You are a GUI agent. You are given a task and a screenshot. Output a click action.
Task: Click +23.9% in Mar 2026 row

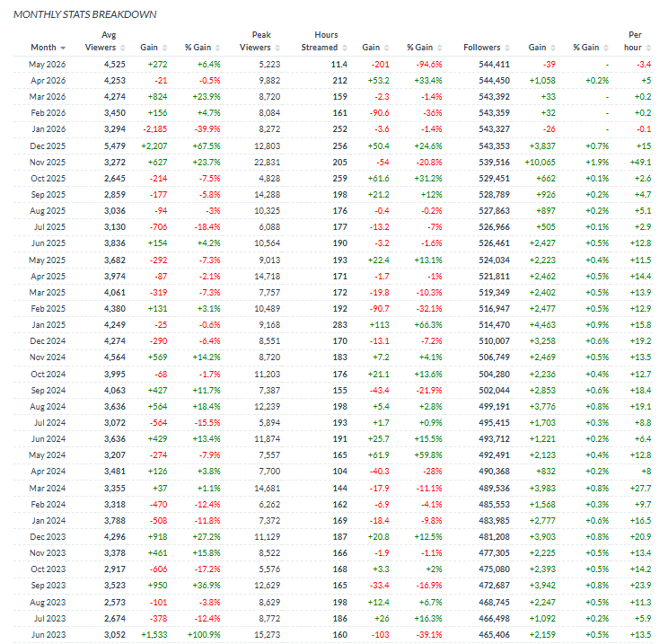pos(207,97)
